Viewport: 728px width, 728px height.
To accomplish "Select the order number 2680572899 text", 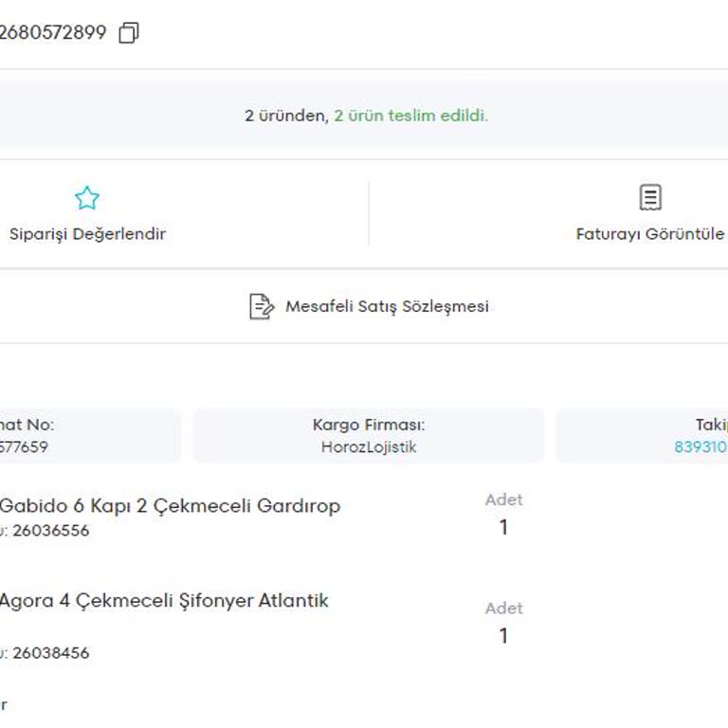I will click(53, 32).
